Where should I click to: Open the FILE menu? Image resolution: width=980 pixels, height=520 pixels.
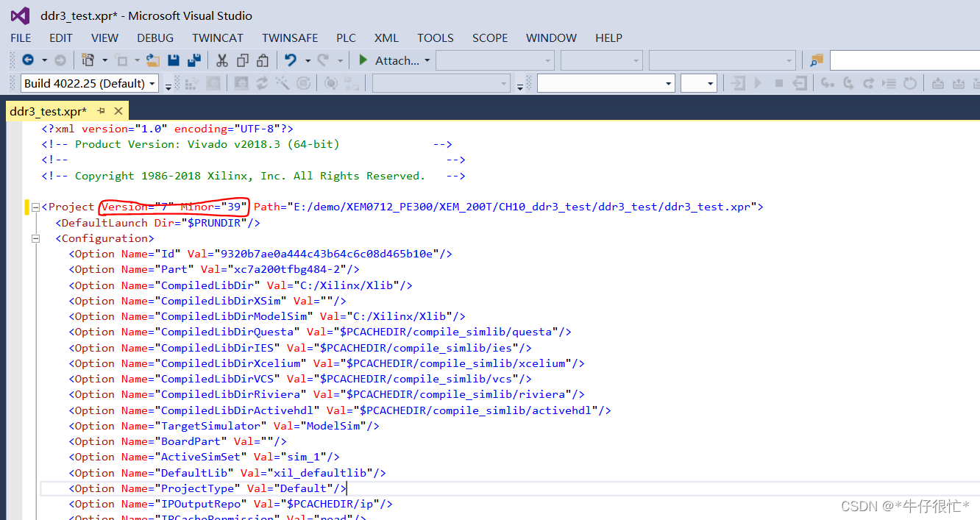click(21, 38)
